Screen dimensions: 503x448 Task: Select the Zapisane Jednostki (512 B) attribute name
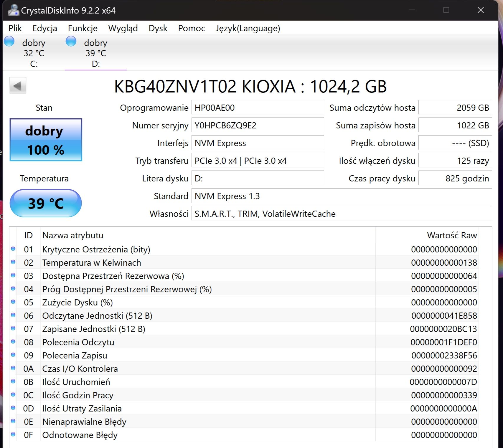(x=94, y=329)
